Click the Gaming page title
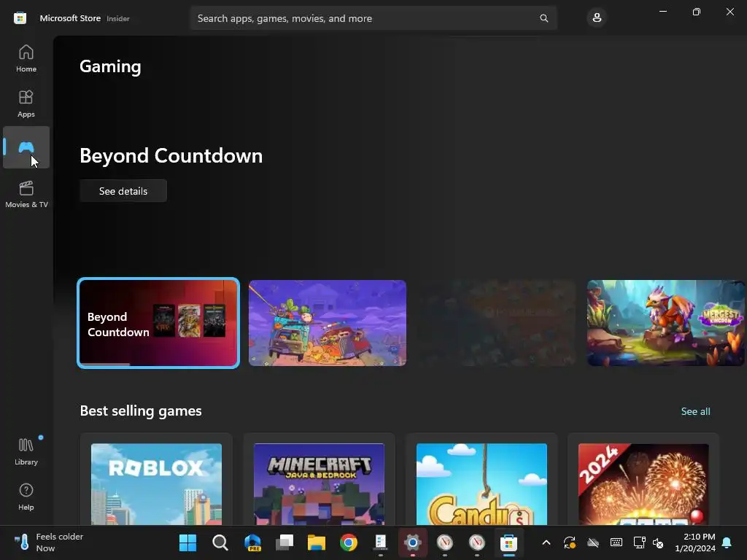 click(111, 66)
